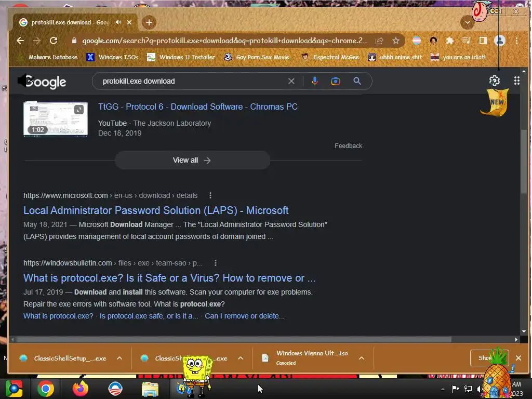Start a voice search with the microphone
This screenshot has width=532, height=399.
point(314,81)
